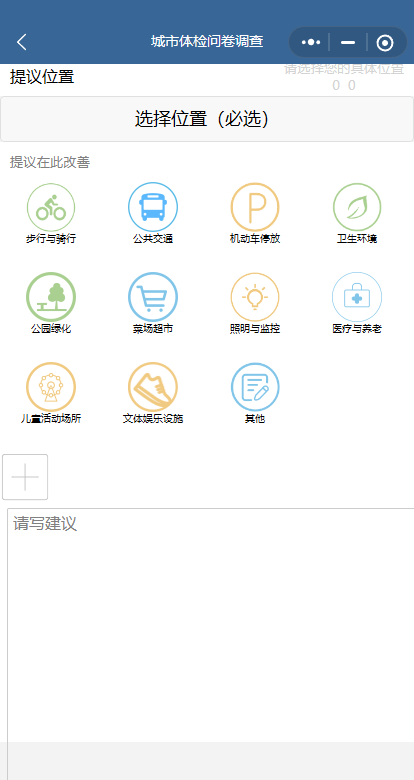This screenshot has width=414, height=780.
Task: Add an image with the plus box
Action: [25, 477]
